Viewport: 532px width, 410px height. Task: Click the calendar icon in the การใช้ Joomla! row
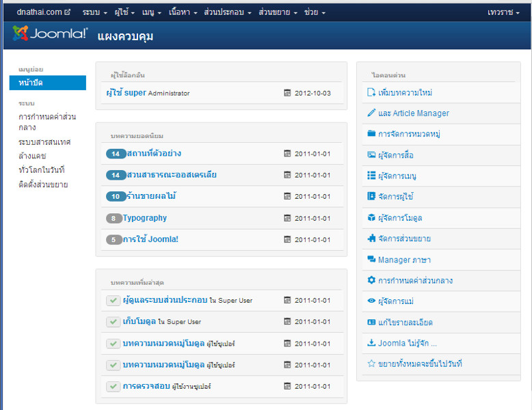pyautogui.click(x=287, y=239)
